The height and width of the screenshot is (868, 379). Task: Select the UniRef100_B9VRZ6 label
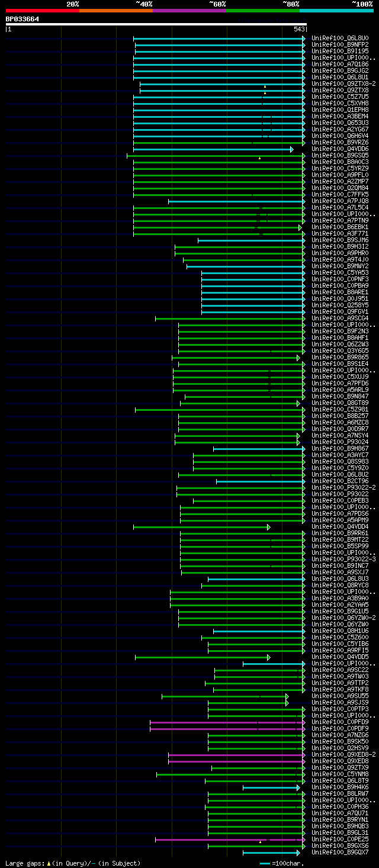coord(340,143)
